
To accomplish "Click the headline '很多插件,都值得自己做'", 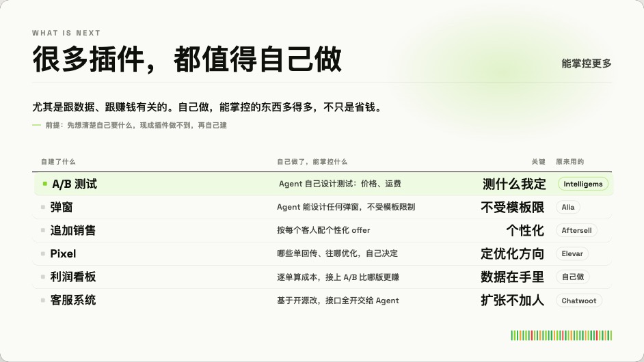I will click(x=187, y=59).
